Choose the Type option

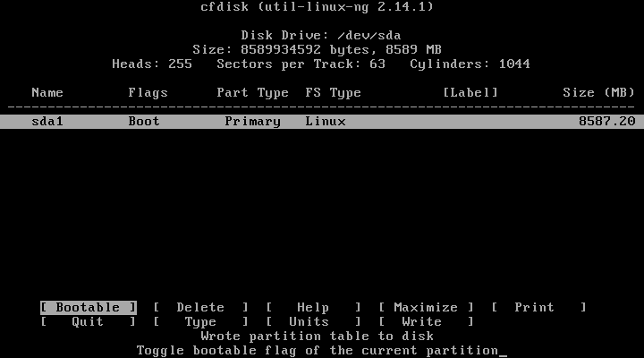click(x=201, y=322)
